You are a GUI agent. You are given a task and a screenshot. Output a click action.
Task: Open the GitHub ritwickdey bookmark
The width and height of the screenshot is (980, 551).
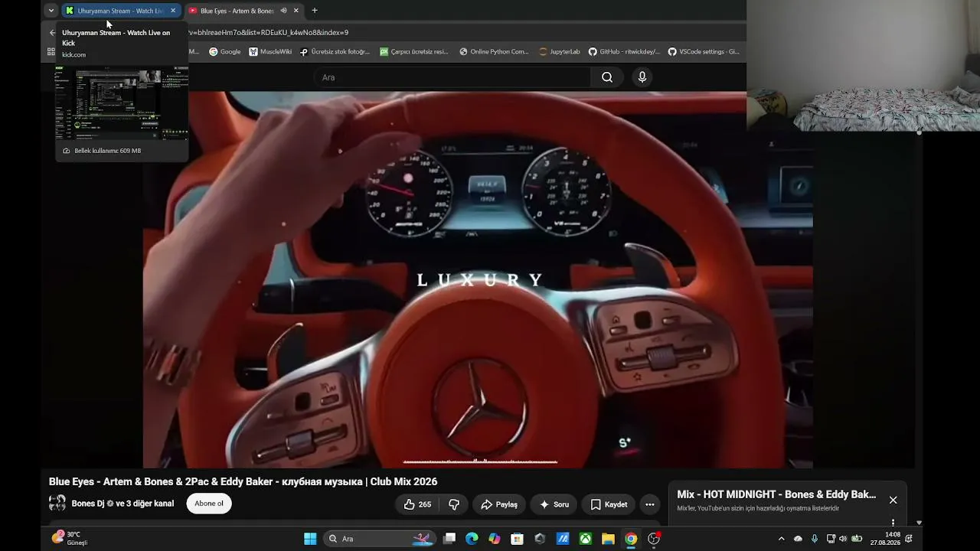coord(624,52)
